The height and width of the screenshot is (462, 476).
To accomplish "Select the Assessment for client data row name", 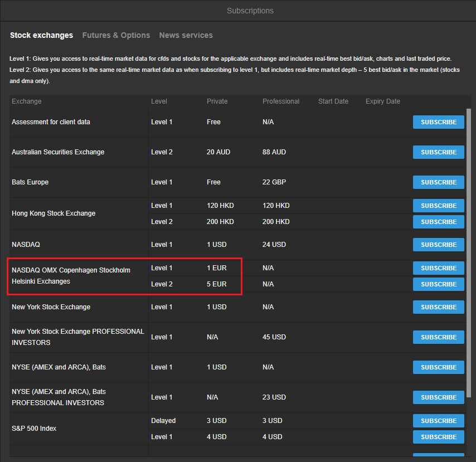I will [51, 122].
